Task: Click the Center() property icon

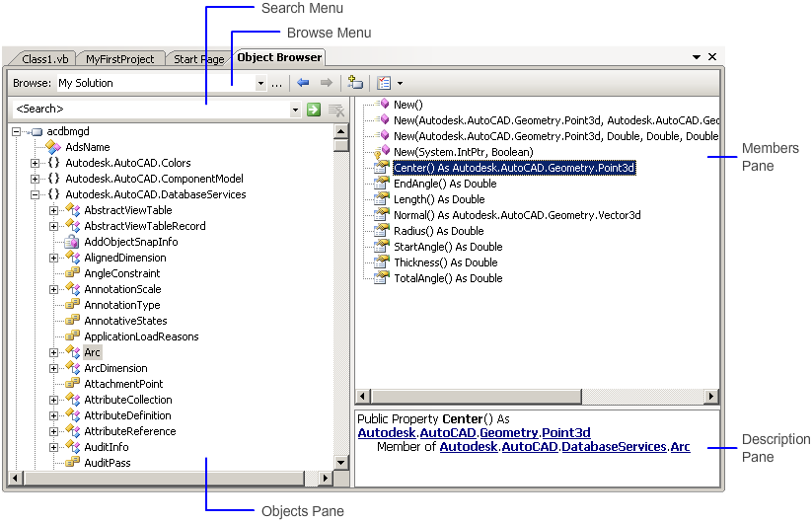Action: (x=382, y=168)
